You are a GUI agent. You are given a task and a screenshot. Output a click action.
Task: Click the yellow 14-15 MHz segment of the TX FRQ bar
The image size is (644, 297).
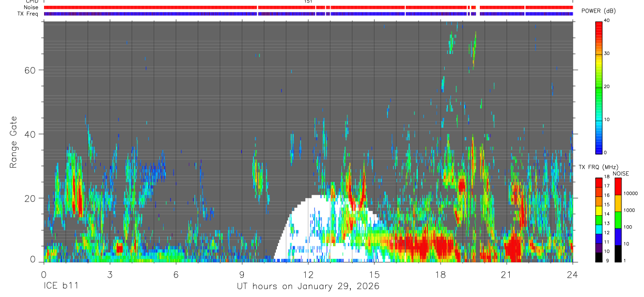click(x=599, y=211)
